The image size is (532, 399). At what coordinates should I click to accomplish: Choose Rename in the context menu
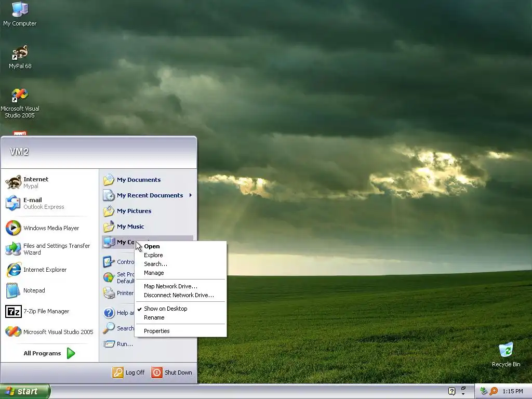[180, 317]
